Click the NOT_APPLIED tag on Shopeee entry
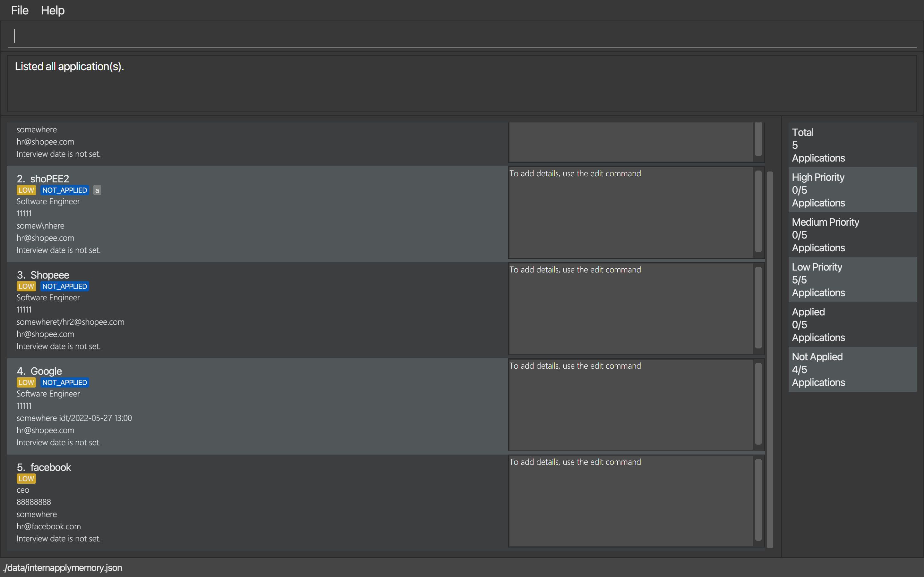This screenshot has width=924, height=577. click(x=64, y=286)
